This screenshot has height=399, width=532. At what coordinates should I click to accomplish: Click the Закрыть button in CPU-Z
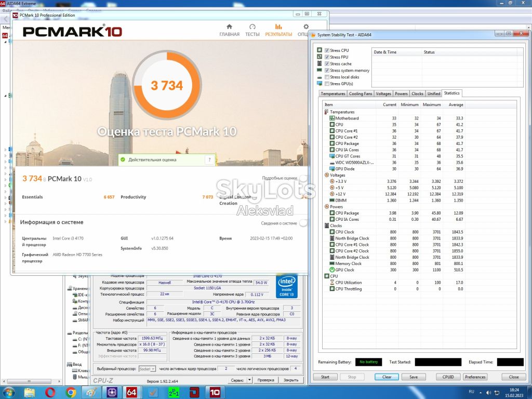[291, 380]
